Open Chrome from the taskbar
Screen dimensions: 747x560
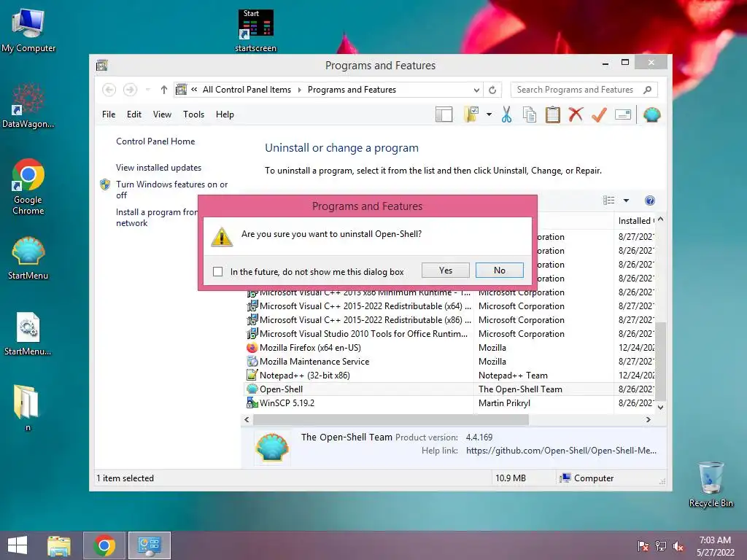104,545
